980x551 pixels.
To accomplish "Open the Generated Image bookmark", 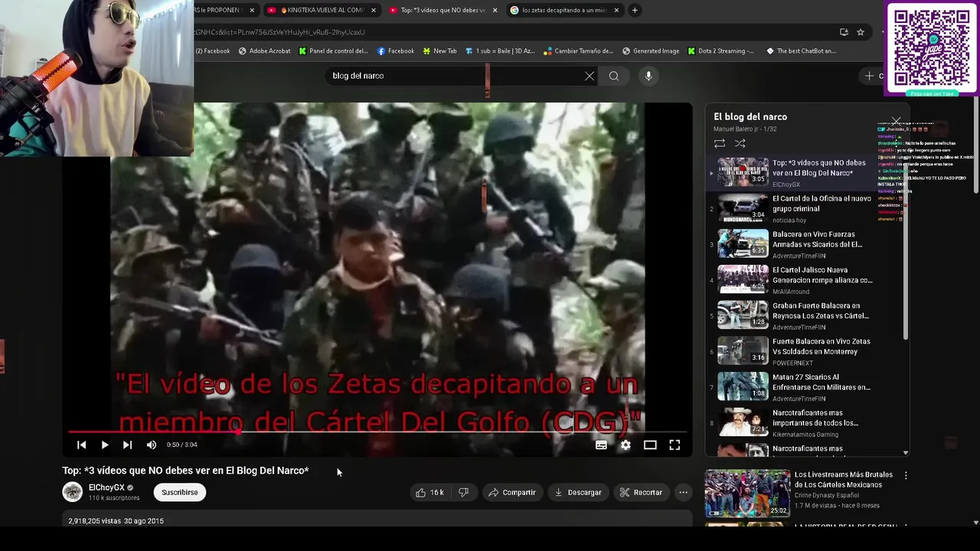I will pos(651,51).
